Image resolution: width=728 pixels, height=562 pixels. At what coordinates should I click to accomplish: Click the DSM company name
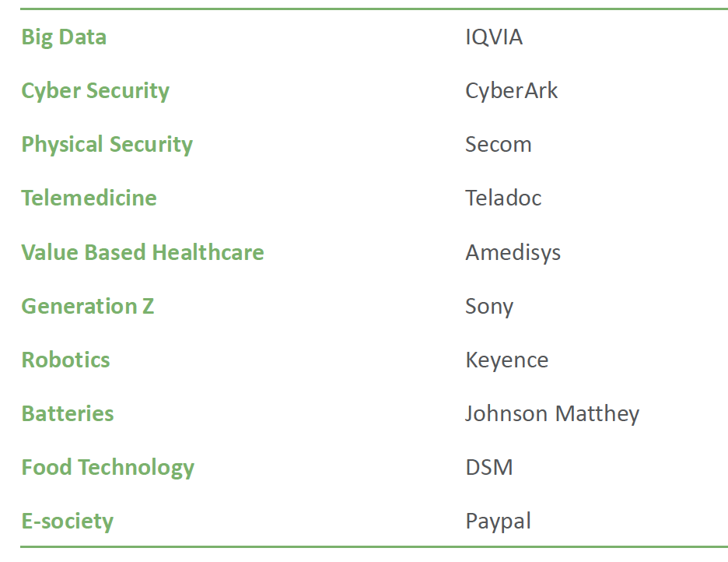point(488,467)
